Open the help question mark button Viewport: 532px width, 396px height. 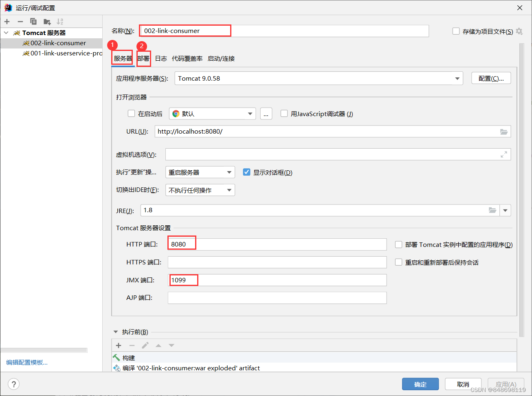click(14, 384)
